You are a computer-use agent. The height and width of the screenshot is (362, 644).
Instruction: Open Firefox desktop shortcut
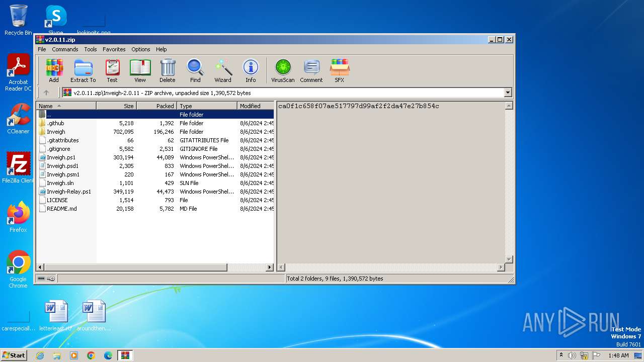pyautogui.click(x=18, y=217)
